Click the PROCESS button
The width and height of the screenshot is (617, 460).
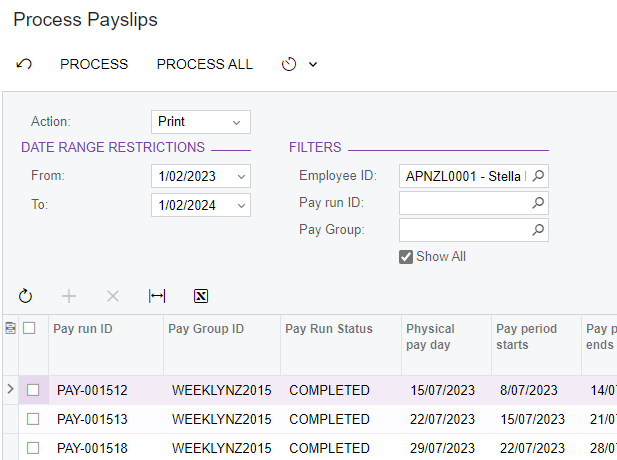pos(94,64)
